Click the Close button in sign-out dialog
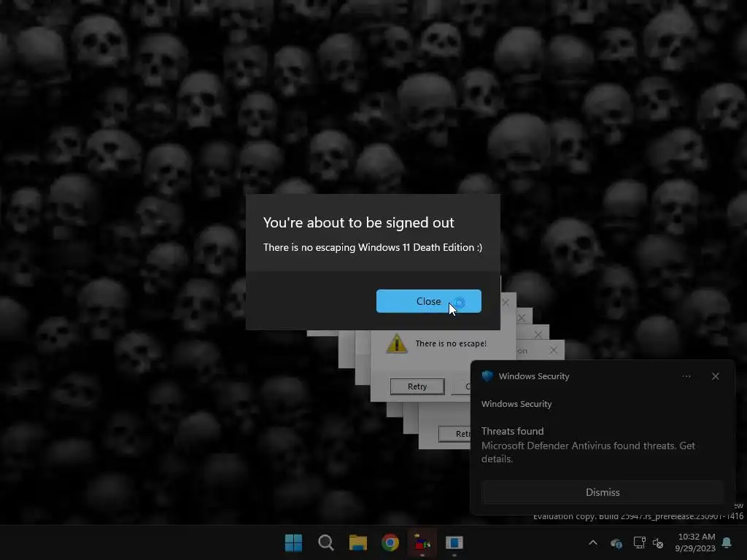The image size is (747, 560). pyautogui.click(x=428, y=301)
